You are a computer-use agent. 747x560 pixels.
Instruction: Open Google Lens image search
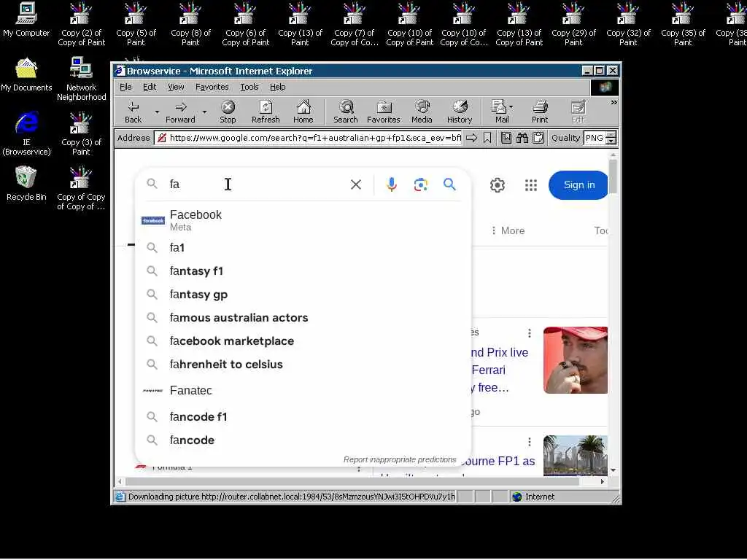point(420,184)
